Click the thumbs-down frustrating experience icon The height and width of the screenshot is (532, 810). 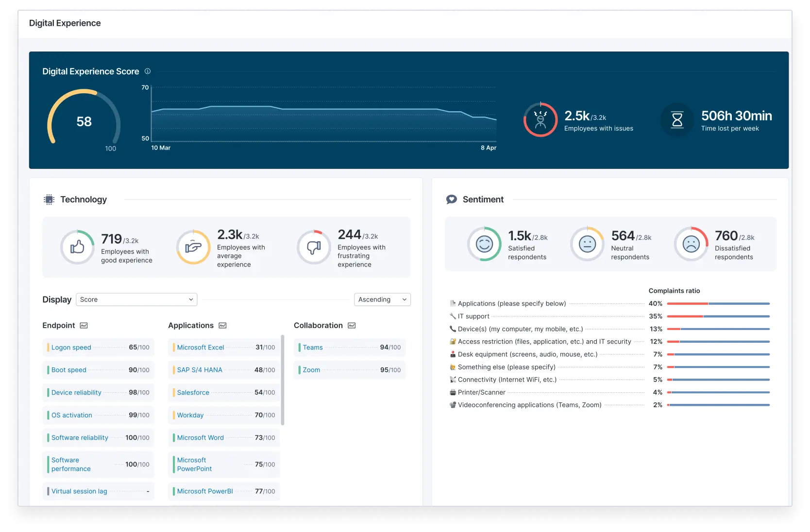314,247
